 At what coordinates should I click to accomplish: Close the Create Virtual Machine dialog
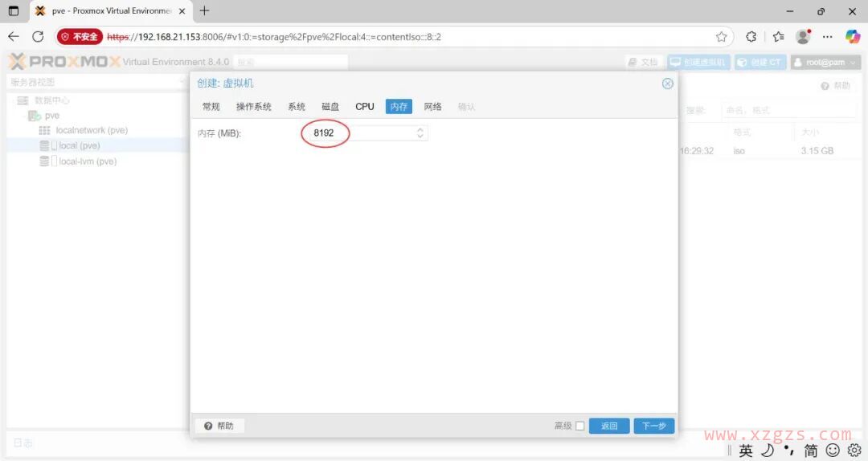668,84
